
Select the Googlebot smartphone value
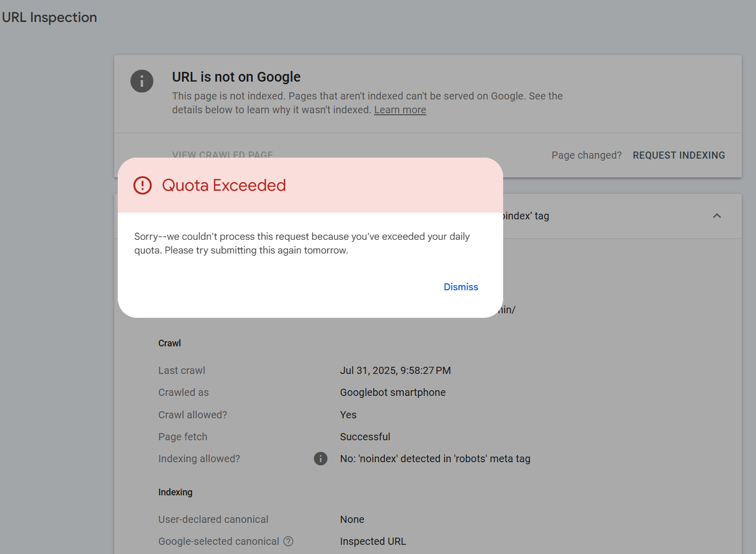tap(393, 392)
